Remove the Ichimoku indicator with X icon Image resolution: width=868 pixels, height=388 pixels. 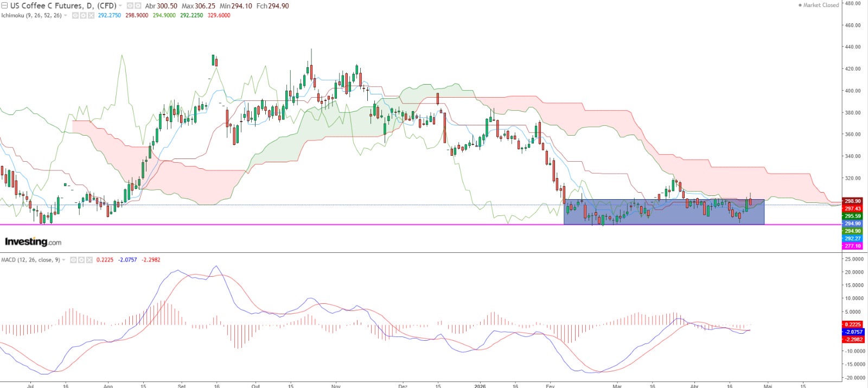click(91, 16)
